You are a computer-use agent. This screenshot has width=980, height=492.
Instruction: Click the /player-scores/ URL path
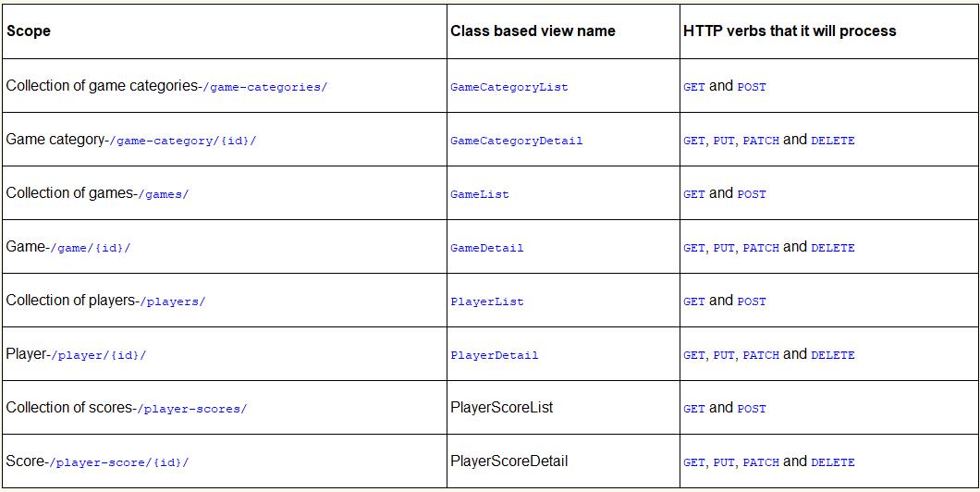(x=192, y=409)
